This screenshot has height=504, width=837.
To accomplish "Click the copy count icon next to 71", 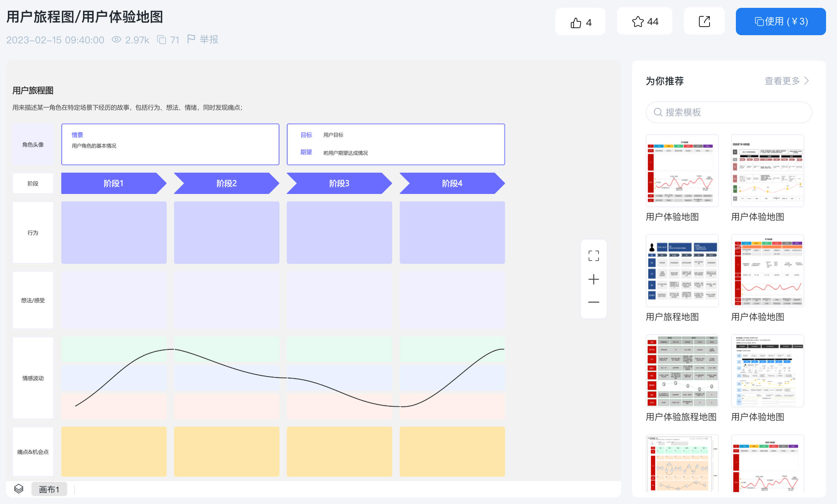I will pos(161,40).
